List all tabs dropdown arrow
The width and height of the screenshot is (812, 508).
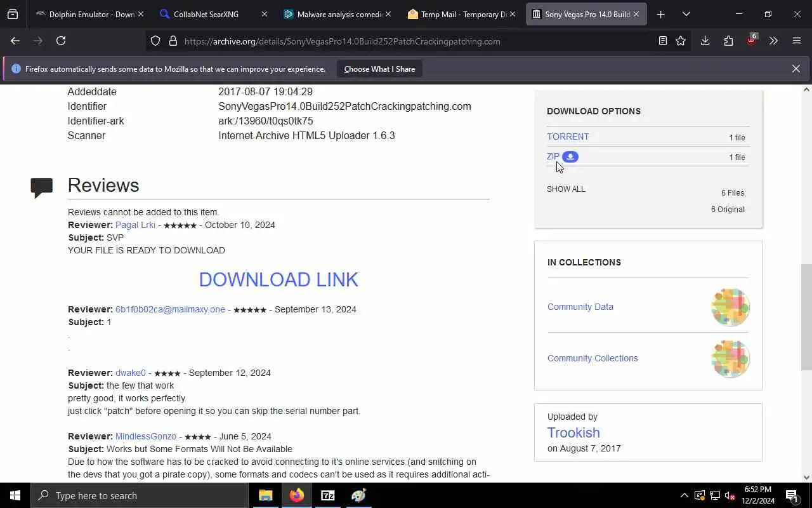[686, 14]
